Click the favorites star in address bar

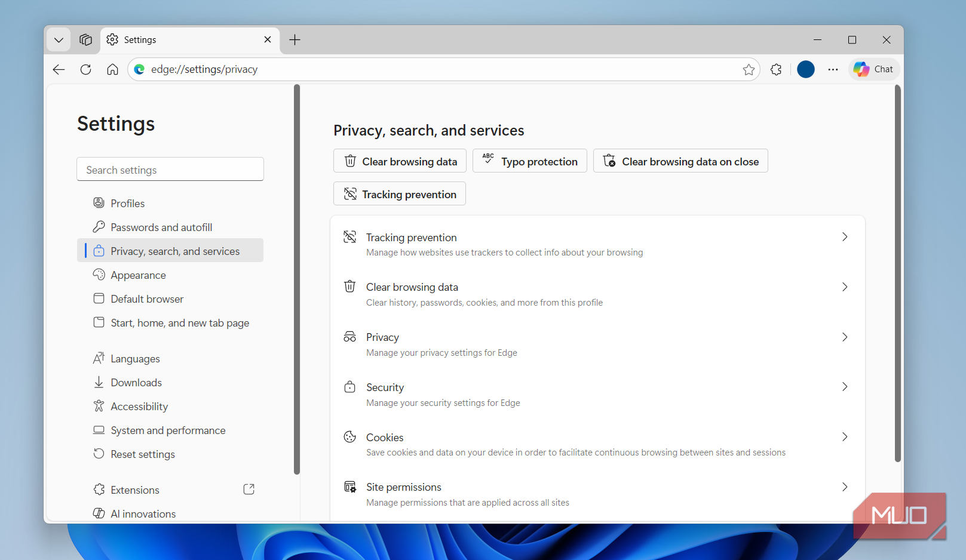pos(749,70)
